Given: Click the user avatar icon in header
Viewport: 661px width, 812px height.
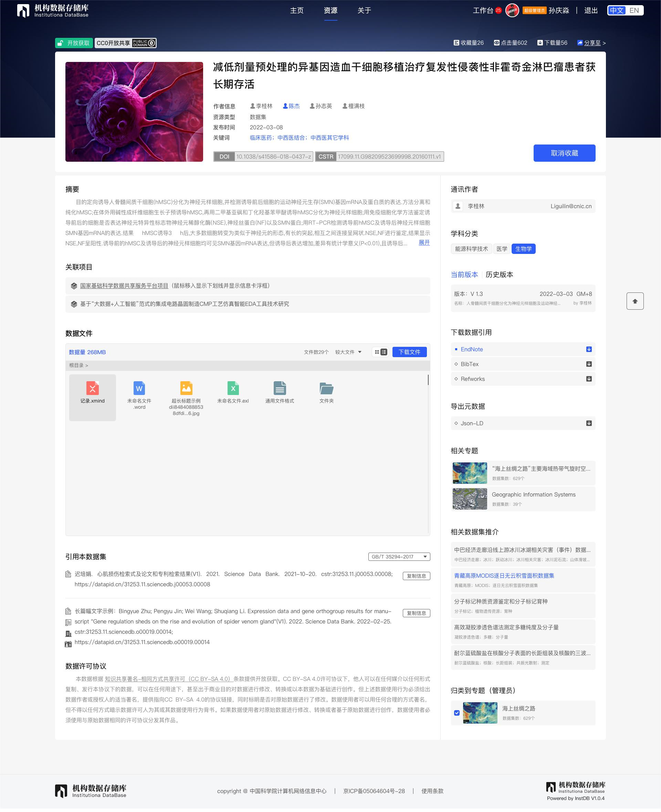Looking at the screenshot, I should 512,11.
